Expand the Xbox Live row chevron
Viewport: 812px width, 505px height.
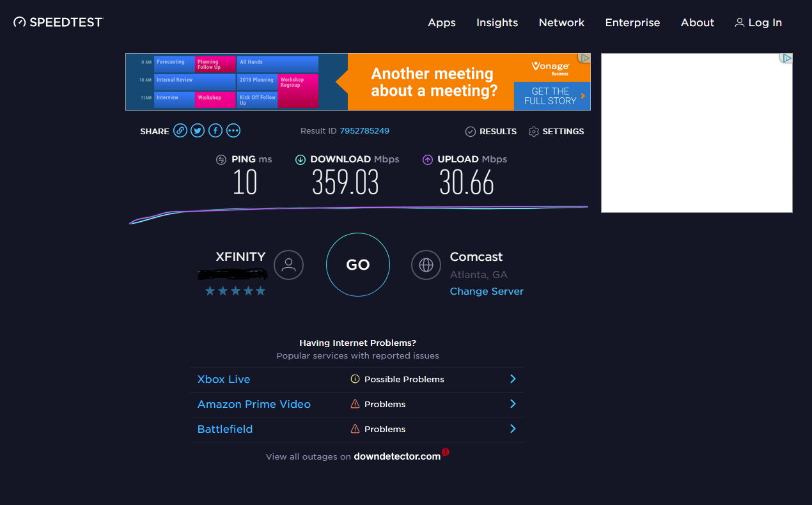(513, 379)
